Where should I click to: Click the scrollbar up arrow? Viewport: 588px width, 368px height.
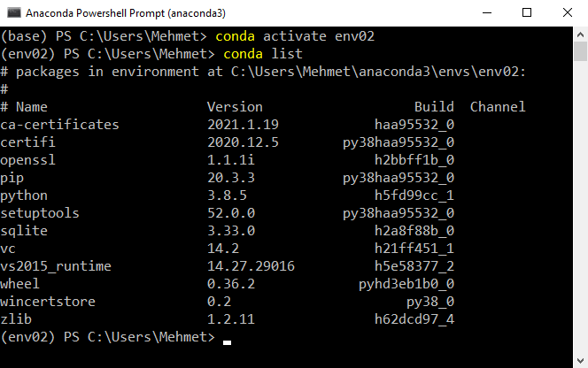click(581, 34)
